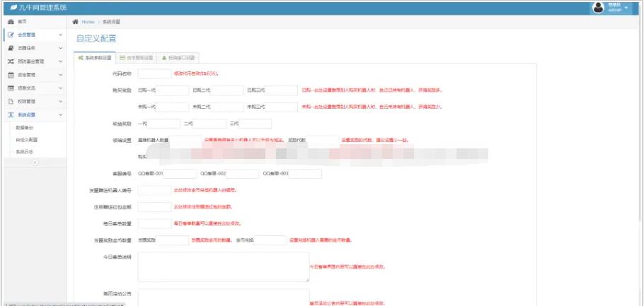Click the Home house icon in breadcrumb
The image size is (644, 306).
[76, 22]
